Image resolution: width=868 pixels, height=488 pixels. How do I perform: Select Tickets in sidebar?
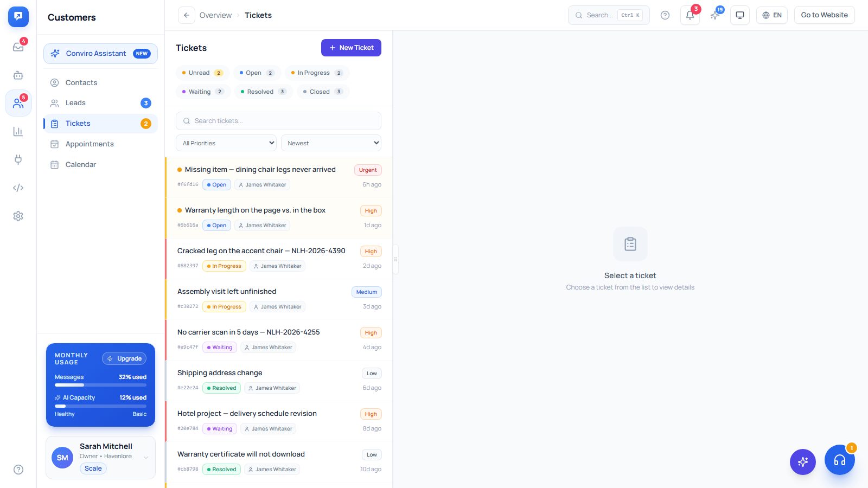coord(100,124)
